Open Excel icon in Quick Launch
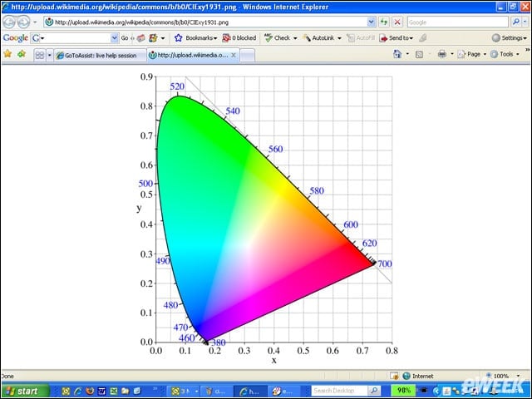The width and height of the screenshot is (532, 399). coord(114,392)
